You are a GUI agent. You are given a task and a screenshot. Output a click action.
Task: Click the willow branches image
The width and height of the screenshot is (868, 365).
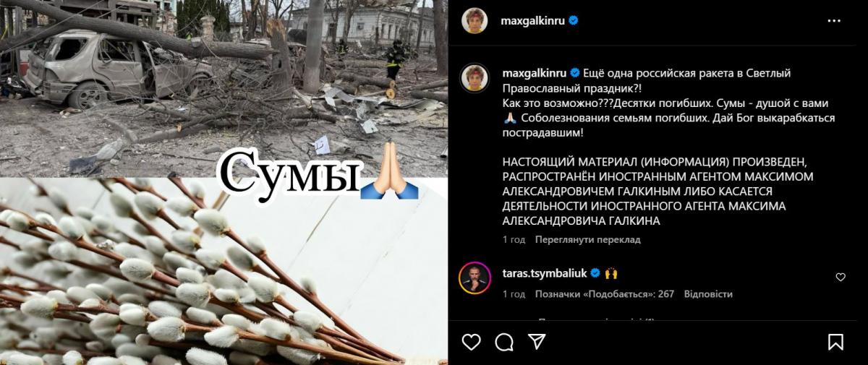click(x=224, y=271)
